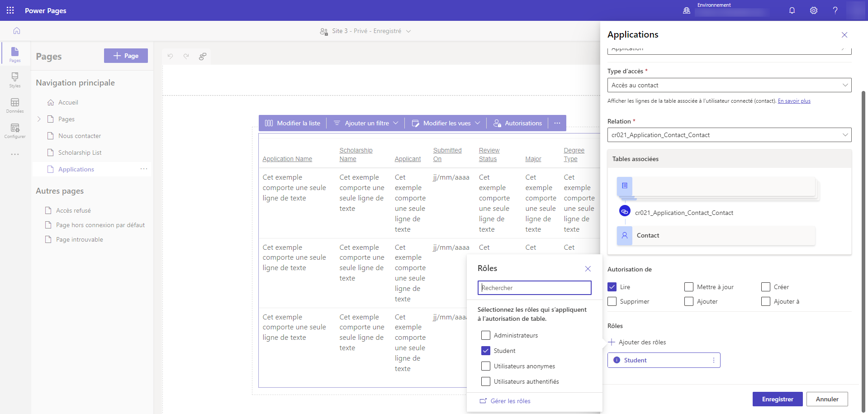
Task: Click the undo arrow in toolbar
Action: click(170, 56)
